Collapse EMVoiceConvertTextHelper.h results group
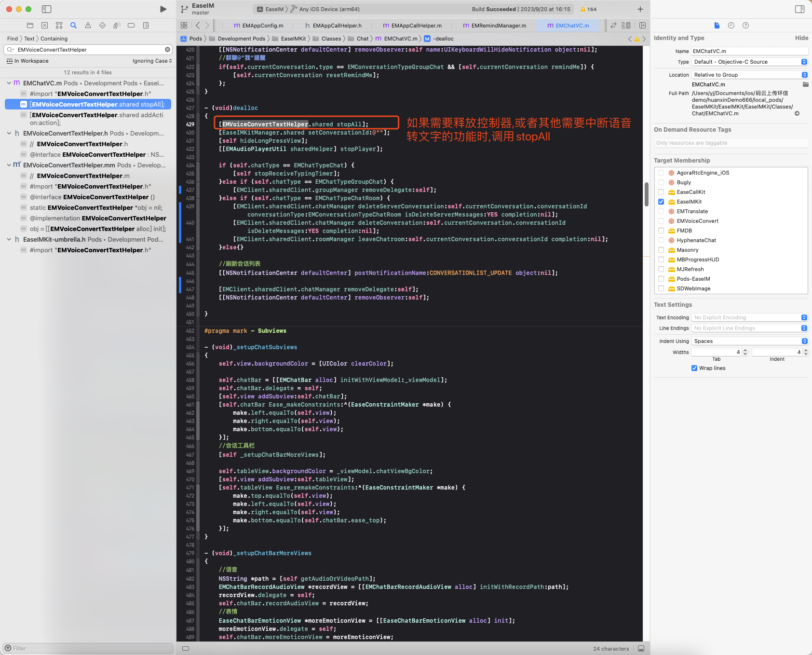The width and height of the screenshot is (812, 655). point(9,134)
